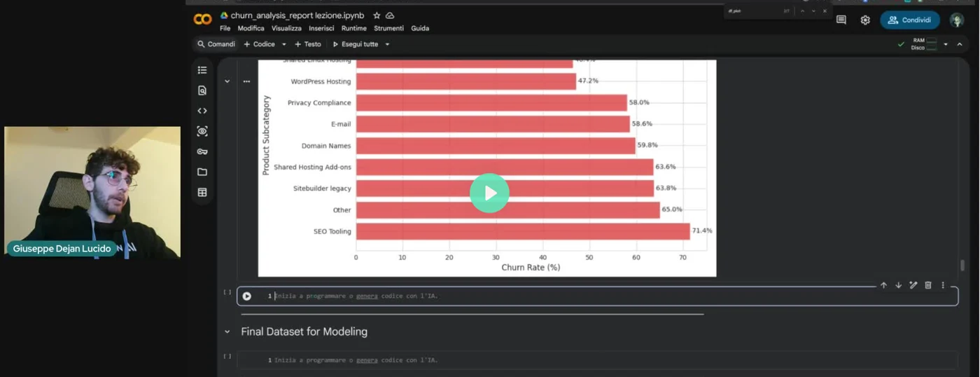980x377 pixels.
Task: Close the find bar
Action: [825, 11]
